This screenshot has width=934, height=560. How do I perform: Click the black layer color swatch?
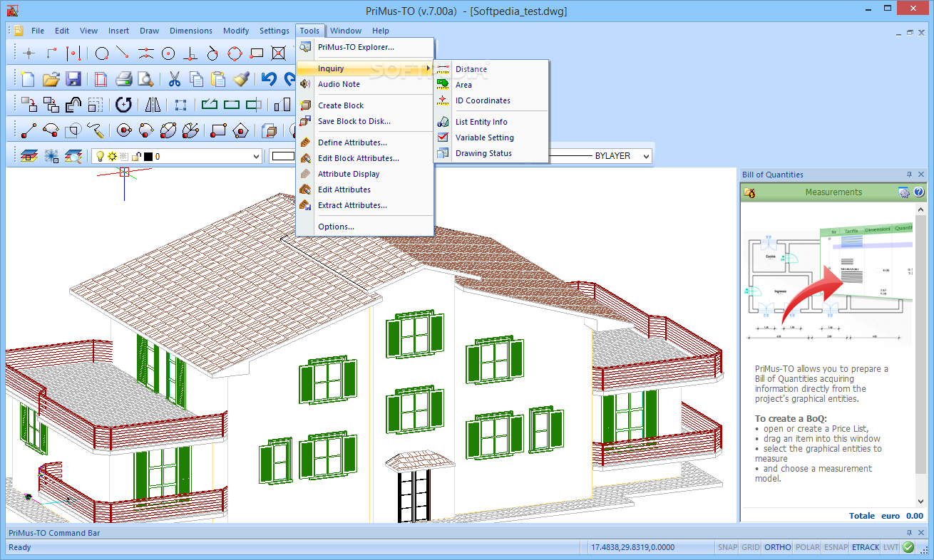click(x=148, y=156)
